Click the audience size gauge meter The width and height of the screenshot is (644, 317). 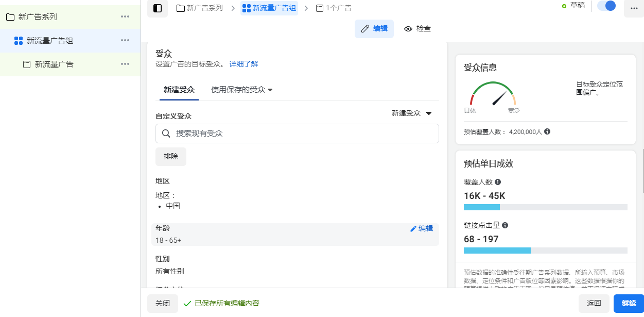[x=493, y=94]
